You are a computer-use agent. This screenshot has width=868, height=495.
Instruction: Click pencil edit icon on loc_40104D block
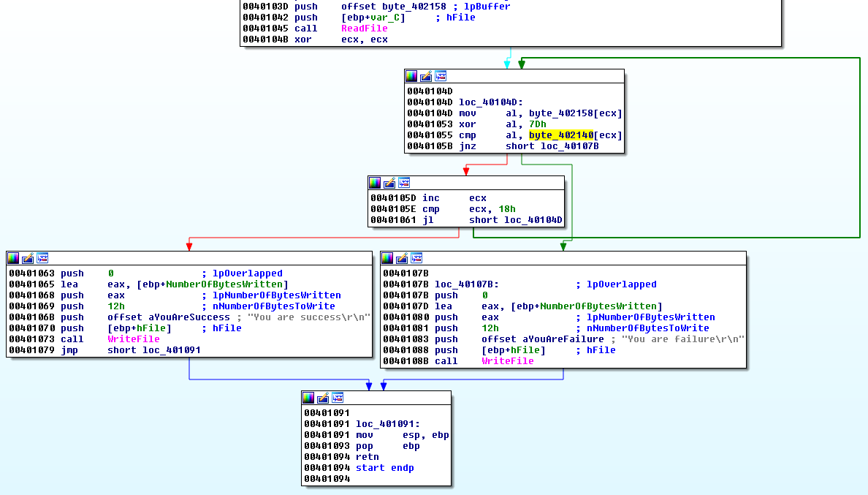tap(426, 76)
